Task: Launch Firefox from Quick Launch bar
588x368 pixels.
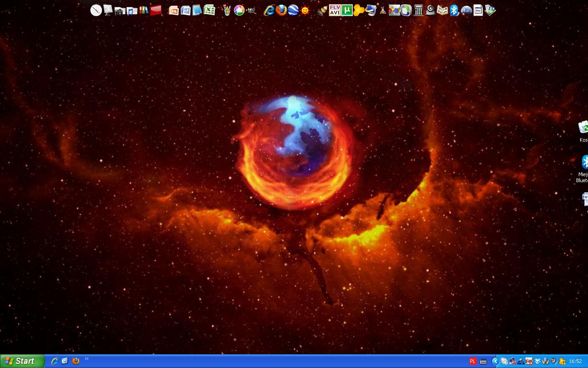Action: coord(76,361)
